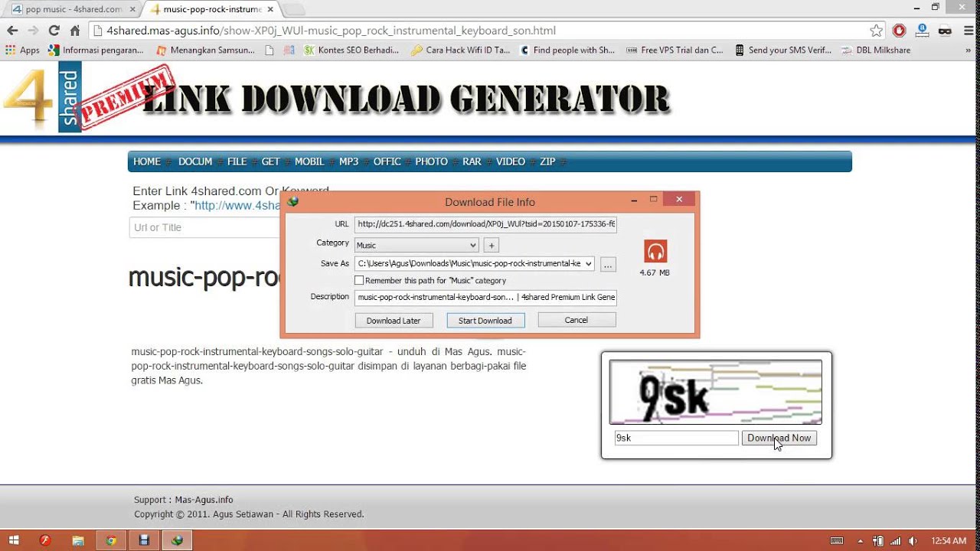Open the MOBIL menu item
This screenshot has height=551, width=980.
pos(309,161)
